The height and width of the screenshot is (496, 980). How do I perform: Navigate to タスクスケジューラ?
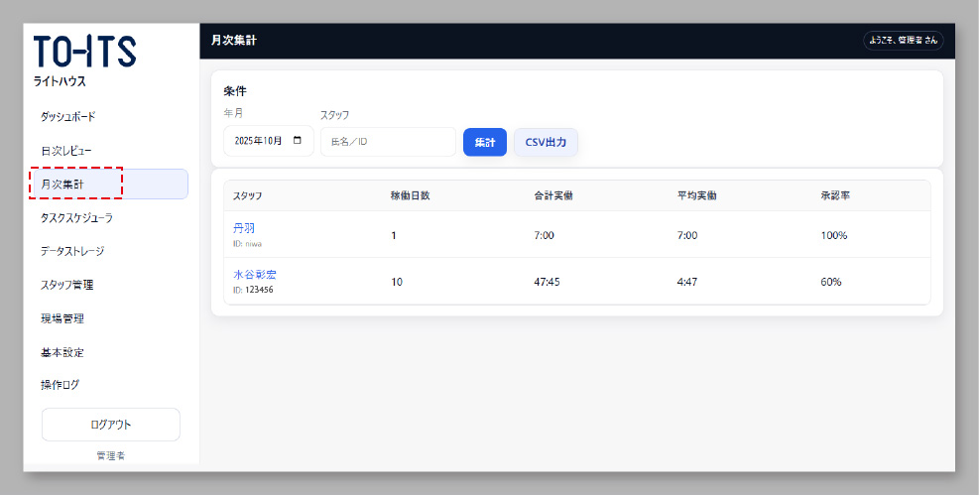click(x=76, y=218)
